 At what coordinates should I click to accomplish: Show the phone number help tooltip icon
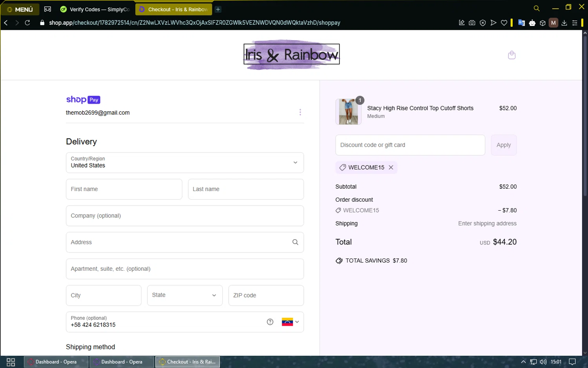click(270, 322)
